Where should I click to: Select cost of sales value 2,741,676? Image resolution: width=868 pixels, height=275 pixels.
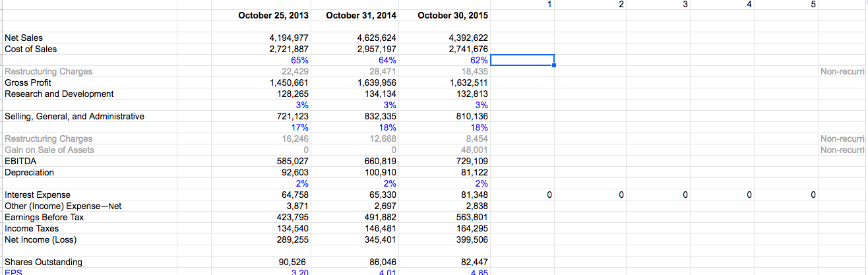(x=468, y=49)
